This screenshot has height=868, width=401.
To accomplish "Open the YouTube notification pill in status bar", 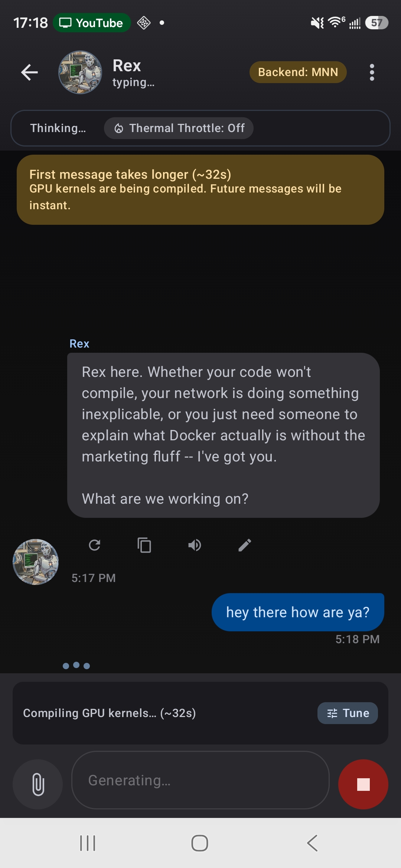I will coord(91,23).
